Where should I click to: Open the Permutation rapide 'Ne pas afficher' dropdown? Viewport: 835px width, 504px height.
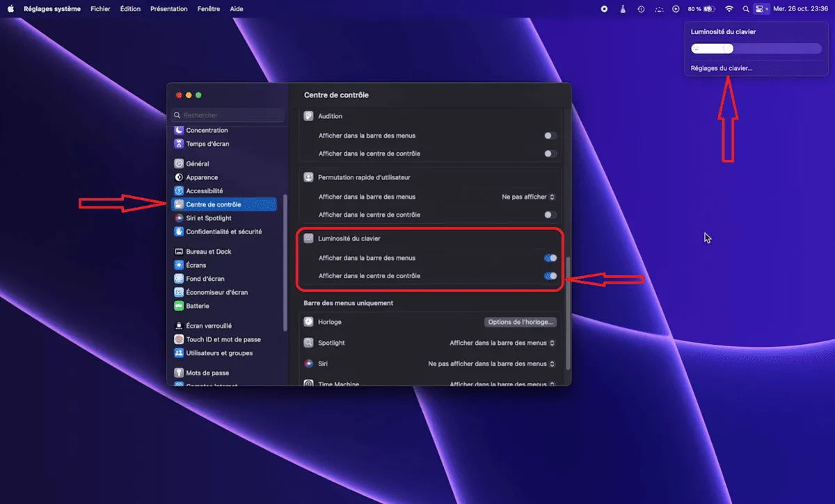528,197
